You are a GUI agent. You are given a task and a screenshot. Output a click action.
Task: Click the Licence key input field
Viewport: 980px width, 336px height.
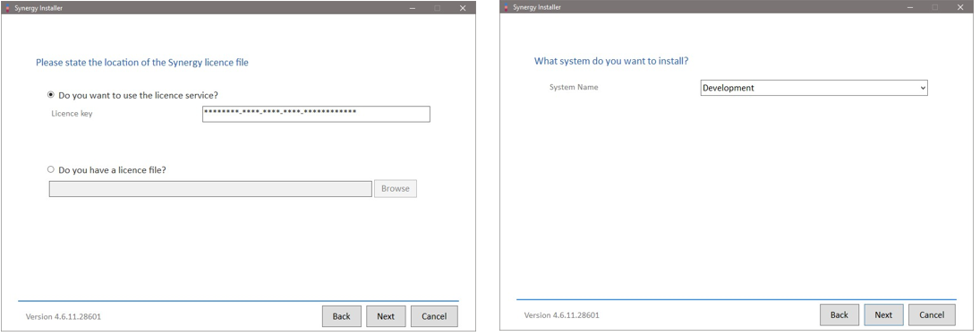click(x=316, y=114)
